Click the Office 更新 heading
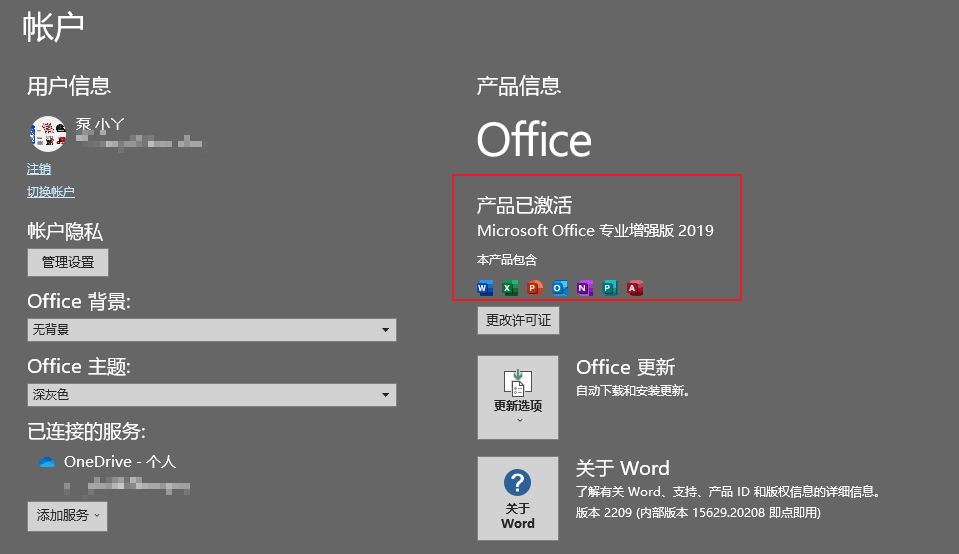 coord(625,367)
